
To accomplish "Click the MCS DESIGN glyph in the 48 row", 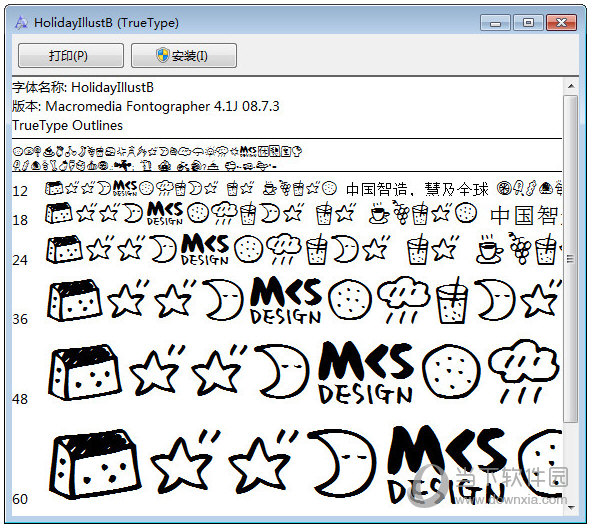I will [x=365, y=373].
